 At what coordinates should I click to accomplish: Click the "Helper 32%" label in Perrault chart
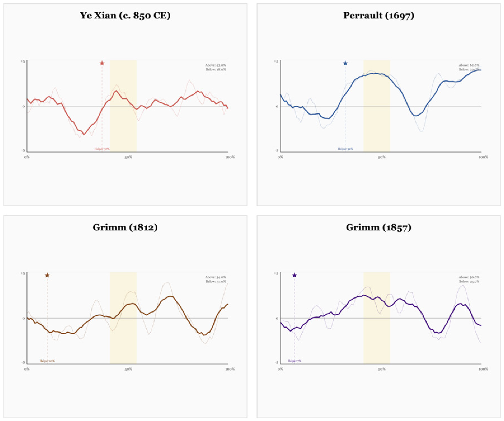point(345,149)
